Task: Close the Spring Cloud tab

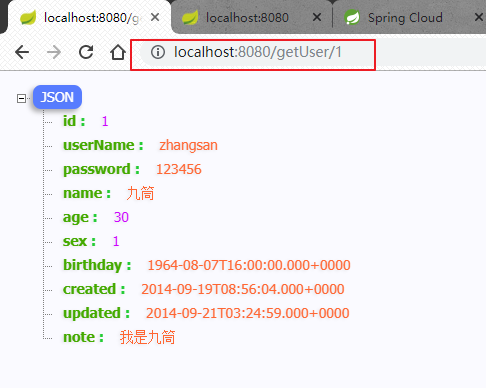Action: click(x=479, y=17)
